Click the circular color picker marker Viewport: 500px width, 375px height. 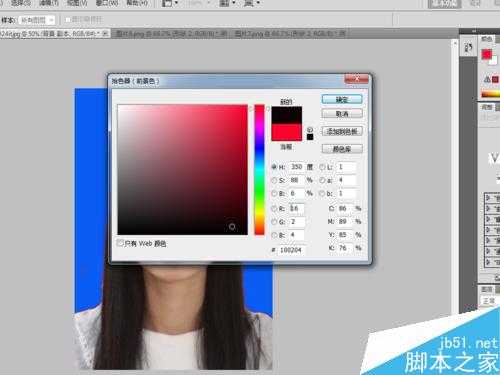(x=232, y=227)
